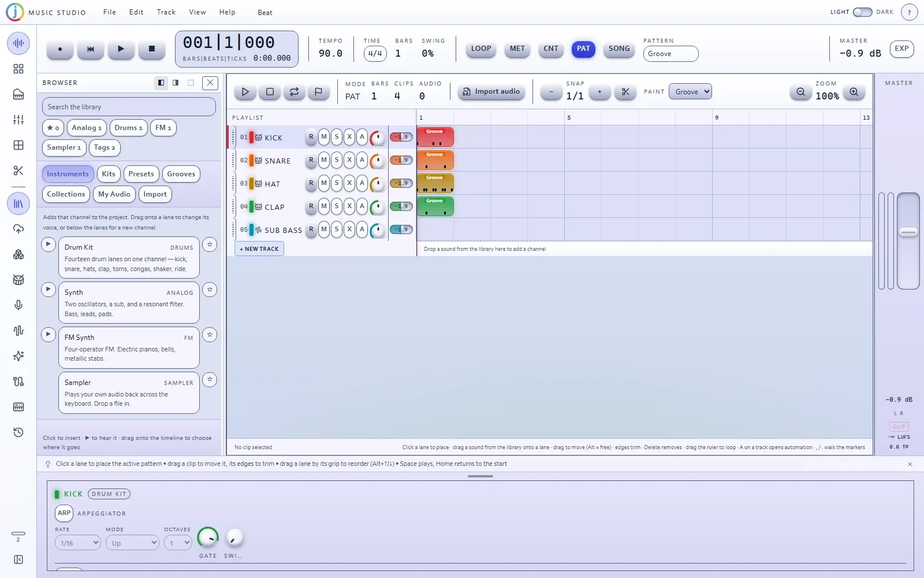Open the history clock icon in sidebar
Screen dimensions: 924x578
click(18, 432)
